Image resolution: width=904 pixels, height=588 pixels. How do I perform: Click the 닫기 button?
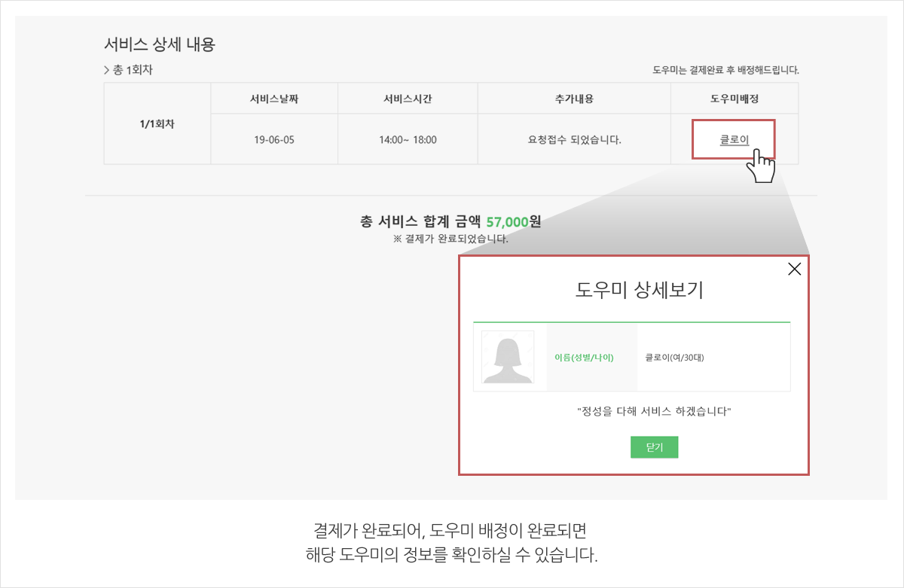654,447
